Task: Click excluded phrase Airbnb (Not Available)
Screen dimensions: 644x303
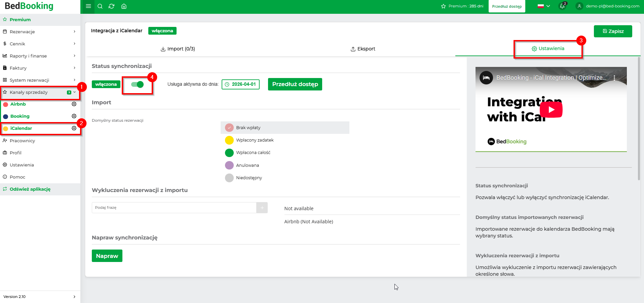Action: click(x=309, y=222)
